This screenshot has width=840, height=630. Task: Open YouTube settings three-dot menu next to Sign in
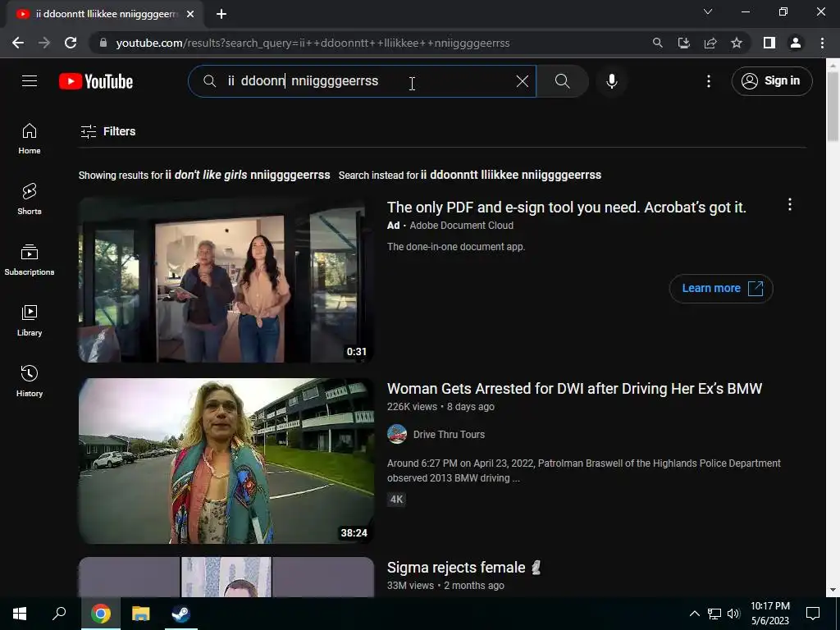pos(709,81)
